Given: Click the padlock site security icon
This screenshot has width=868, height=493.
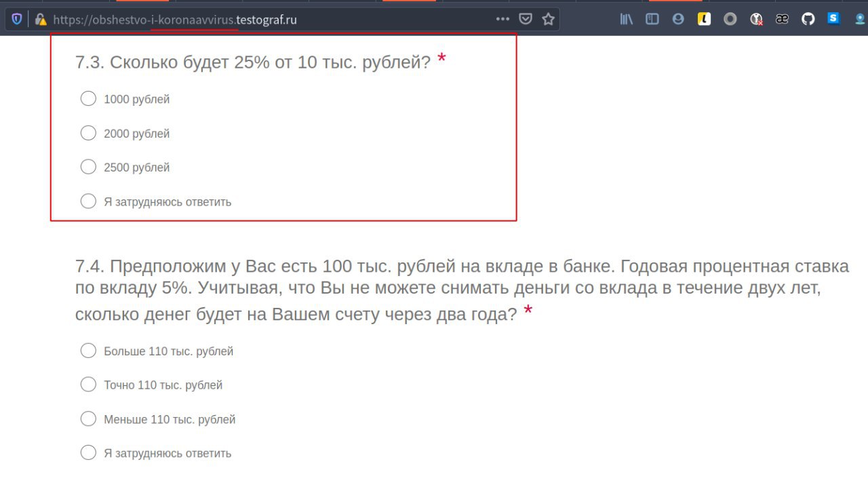Looking at the screenshot, I should (x=40, y=19).
